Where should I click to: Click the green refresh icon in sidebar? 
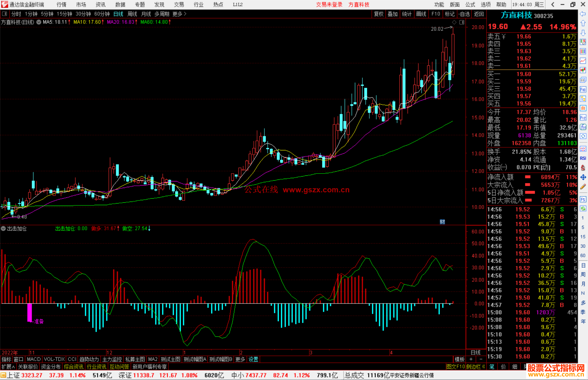tap(583, 209)
